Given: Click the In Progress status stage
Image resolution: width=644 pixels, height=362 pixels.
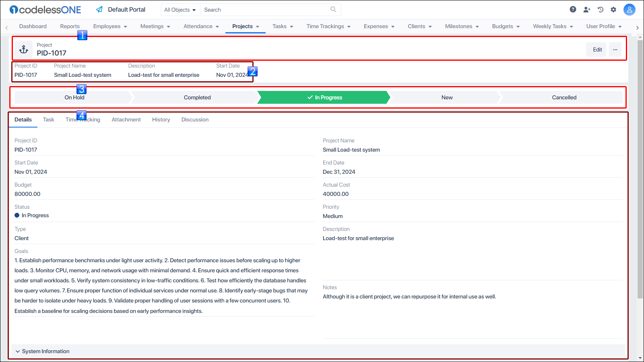Looking at the screenshot, I should tap(324, 97).
